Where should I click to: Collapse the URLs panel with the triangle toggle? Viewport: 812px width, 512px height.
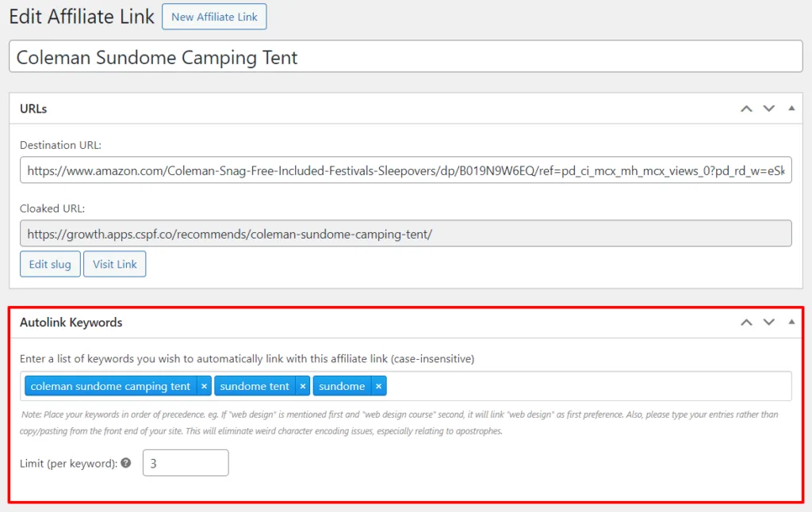[791, 109]
